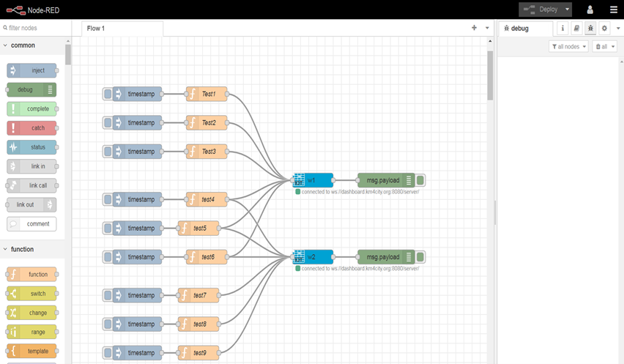The height and width of the screenshot is (364, 624).
Task: Open the 'all nodes' filter dropdown
Action: coord(568,47)
